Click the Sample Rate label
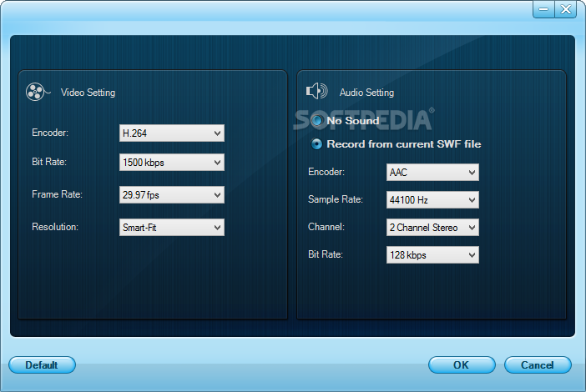The height and width of the screenshot is (392, 586). 336,199
